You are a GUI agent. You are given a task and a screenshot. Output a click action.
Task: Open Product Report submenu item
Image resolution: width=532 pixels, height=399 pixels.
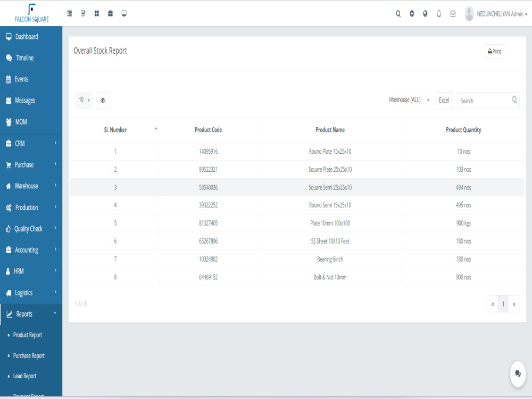(x=28, y=335)
